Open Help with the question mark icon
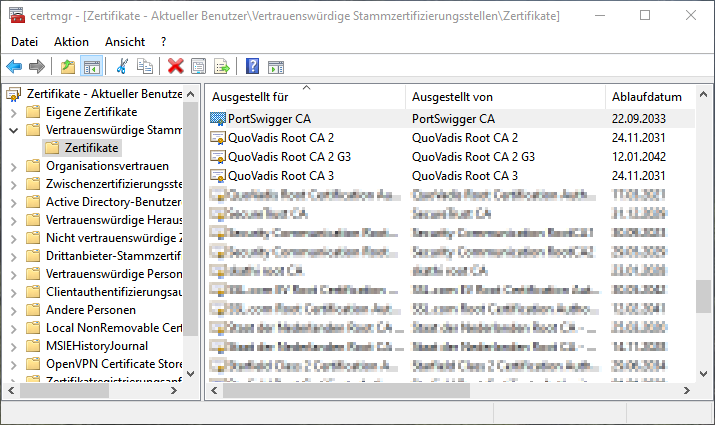This screenshot has height=425, width=715. pos(252,67)
